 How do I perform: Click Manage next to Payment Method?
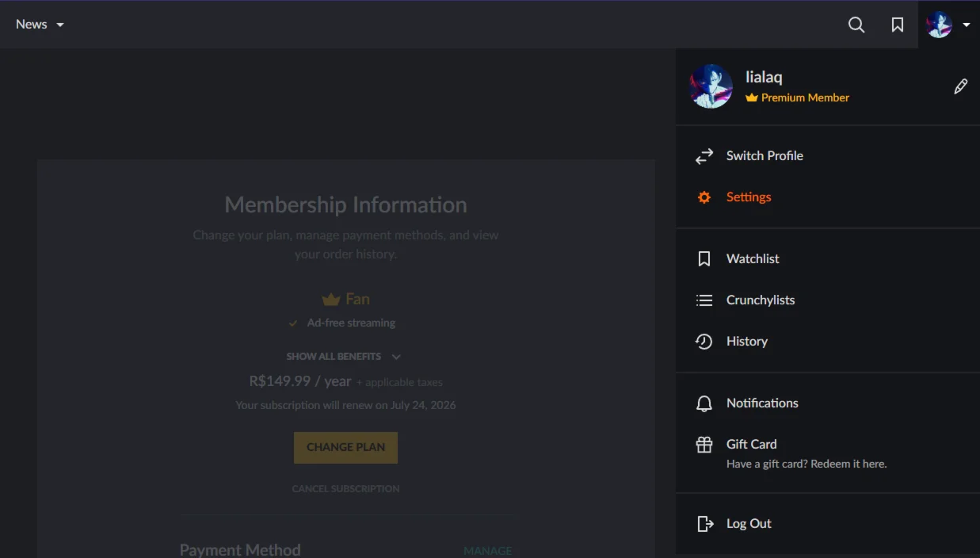coord(487,550)
